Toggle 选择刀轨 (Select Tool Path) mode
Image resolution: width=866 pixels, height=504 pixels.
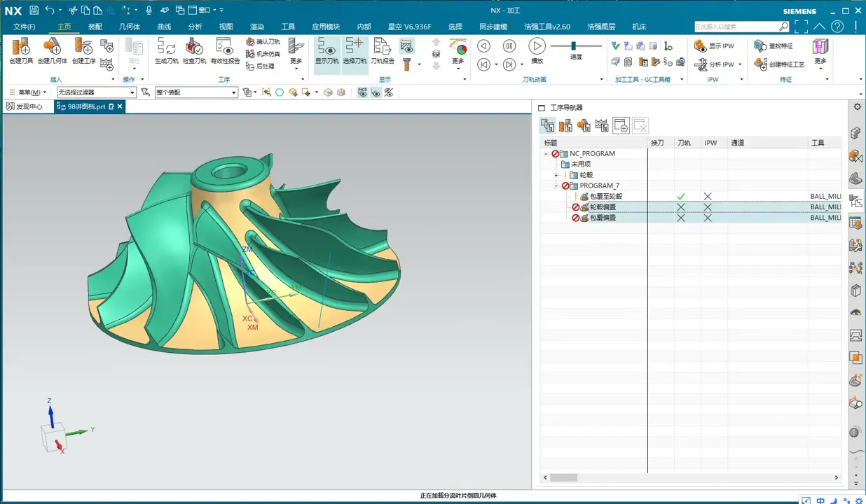click(355, 48)
